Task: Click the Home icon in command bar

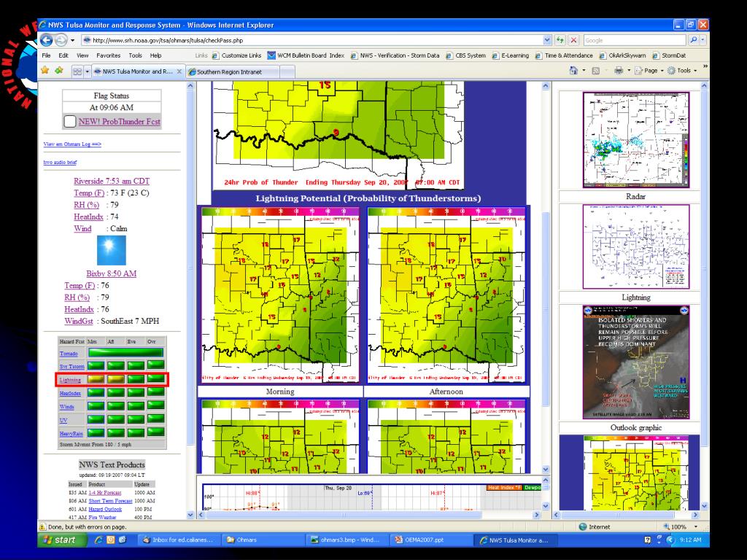Action: (573, 71)
